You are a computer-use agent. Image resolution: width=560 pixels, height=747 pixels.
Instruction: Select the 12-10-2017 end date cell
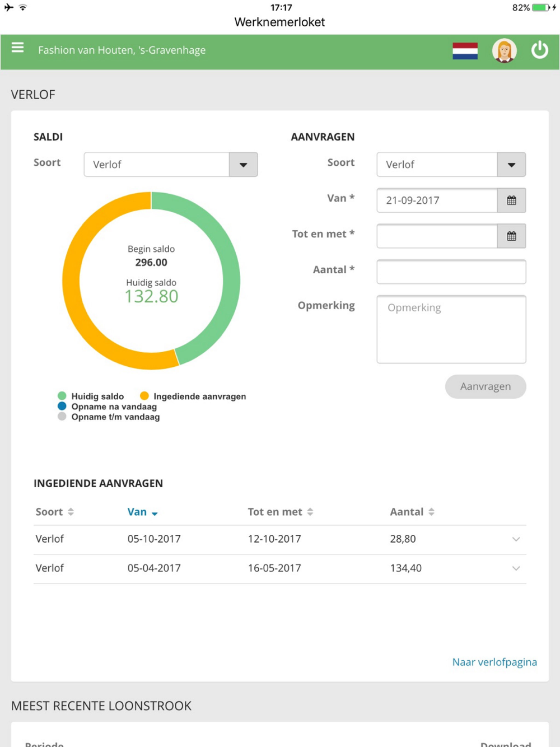[x=274, y=539]
